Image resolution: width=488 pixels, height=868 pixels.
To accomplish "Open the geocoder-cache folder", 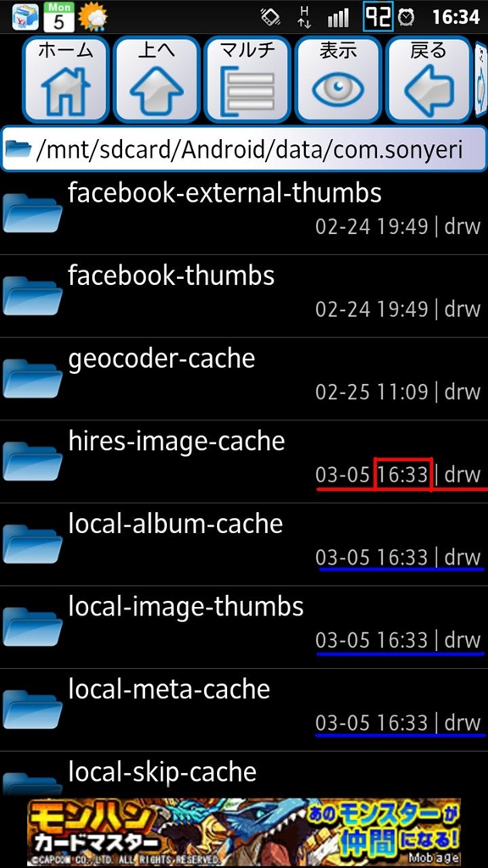I will pyautogui.click(x=244, y=379).
